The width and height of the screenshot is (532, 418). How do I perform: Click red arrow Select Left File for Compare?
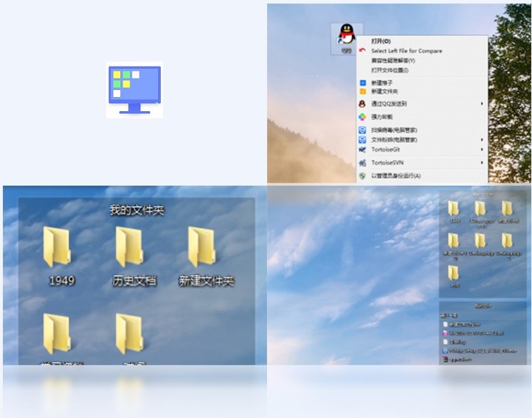click(x=363, y=50)
